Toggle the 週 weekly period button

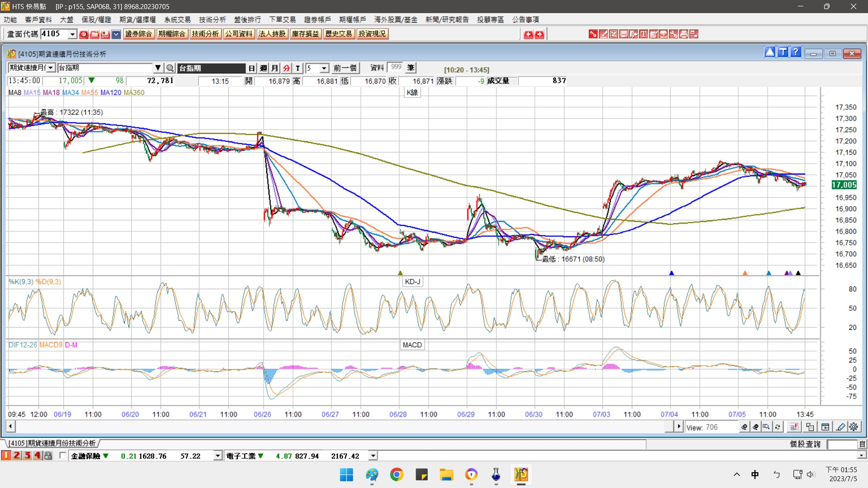click(264, 68)
